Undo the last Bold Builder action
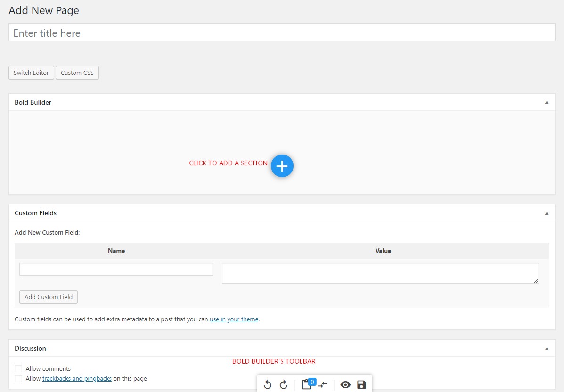 [x=267, y=384]
